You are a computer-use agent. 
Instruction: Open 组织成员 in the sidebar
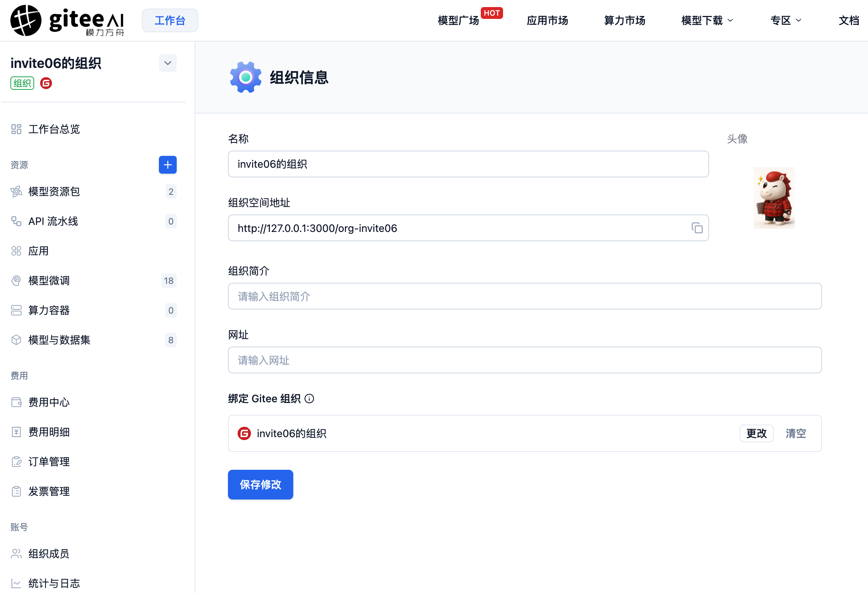click(49, 554)
